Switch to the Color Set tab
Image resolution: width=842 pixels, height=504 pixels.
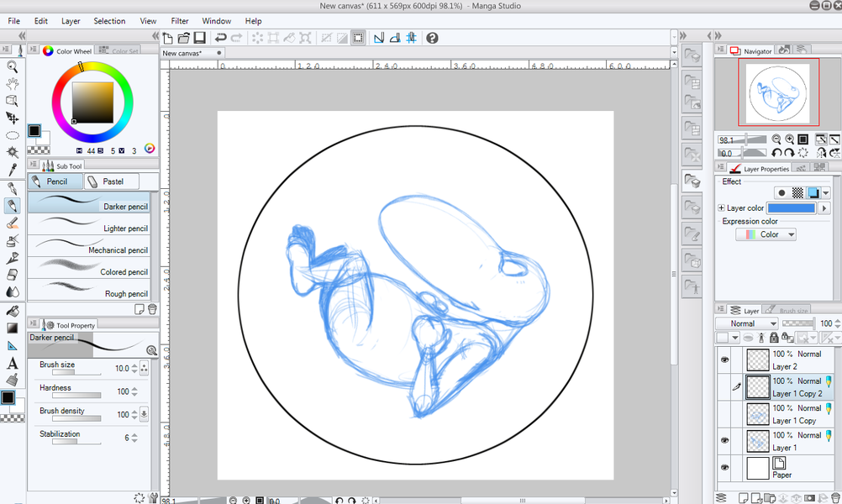118,50
